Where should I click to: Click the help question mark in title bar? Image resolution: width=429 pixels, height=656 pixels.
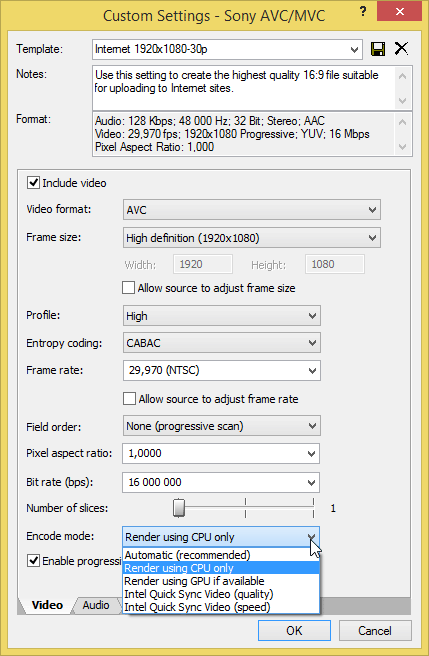pyautogui.click(x=363, y=12)
